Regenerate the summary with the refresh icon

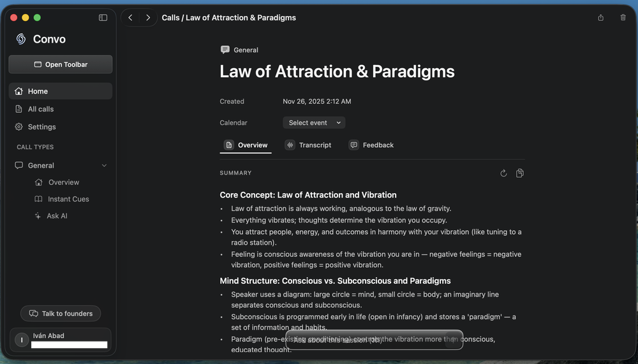[504, 173]
